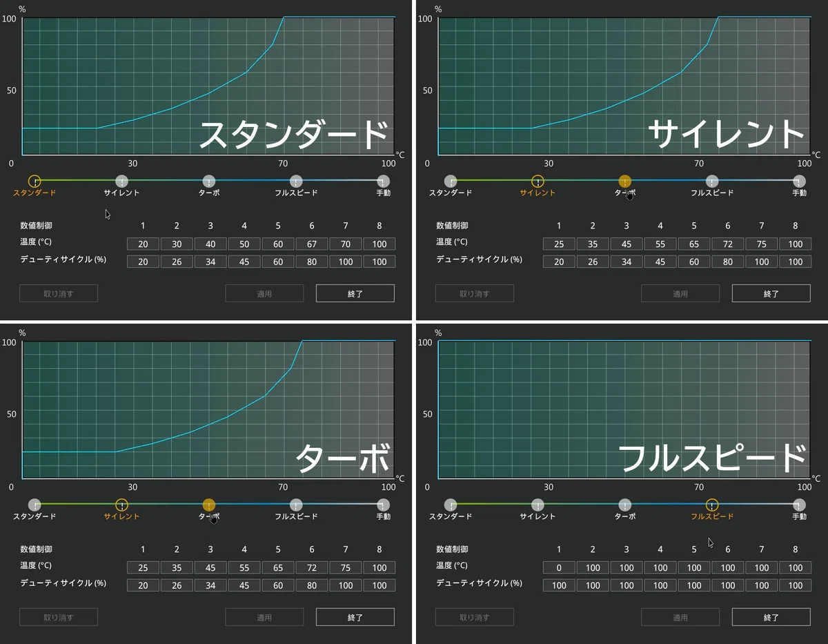Click temperature field 55 in top-right panel
Screen dimensions: 828x644
(660, 244)
